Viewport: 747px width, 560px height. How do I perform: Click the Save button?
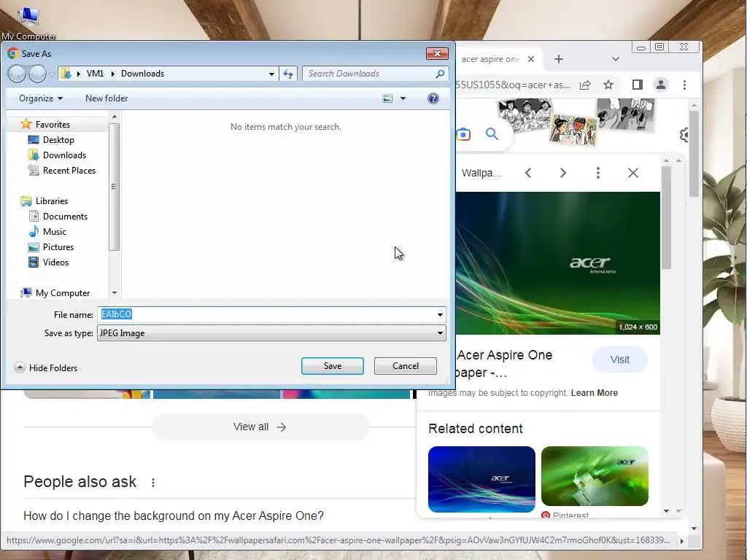333,366
